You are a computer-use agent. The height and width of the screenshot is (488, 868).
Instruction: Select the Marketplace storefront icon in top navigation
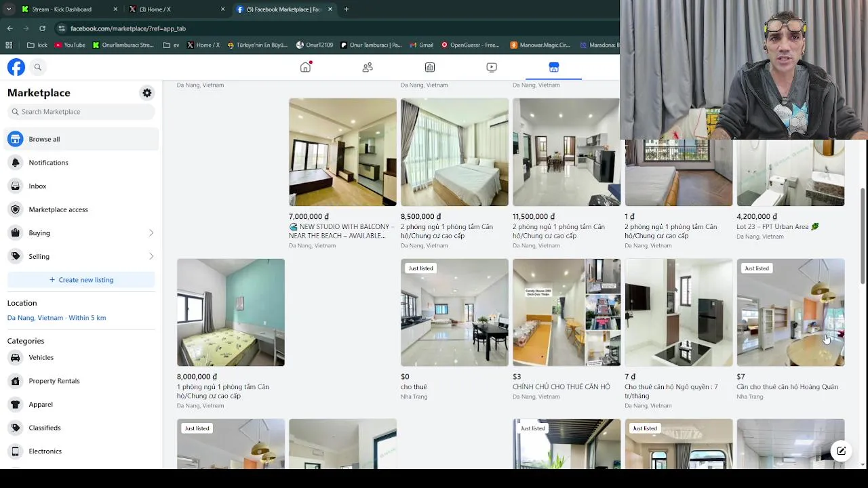pos(554,67)
